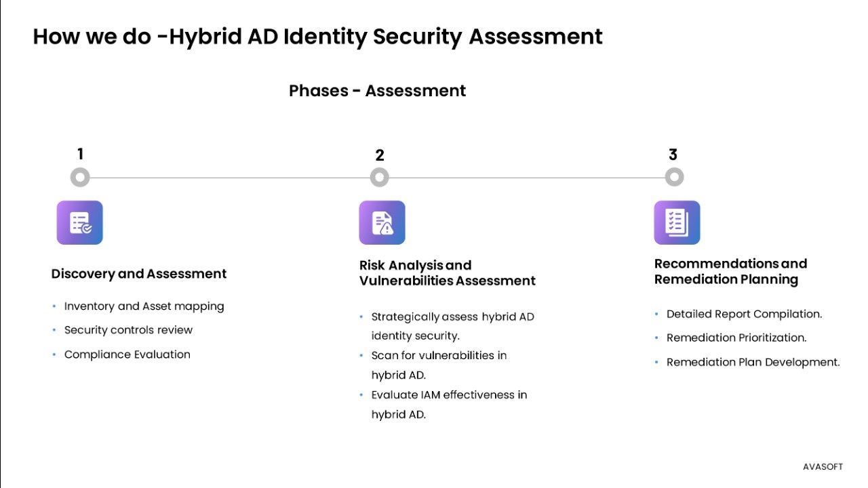This screenshot has width=868, height=488.
Task: Click the "Compliance Evaluation" bullet
Action: tap(127, 354)
